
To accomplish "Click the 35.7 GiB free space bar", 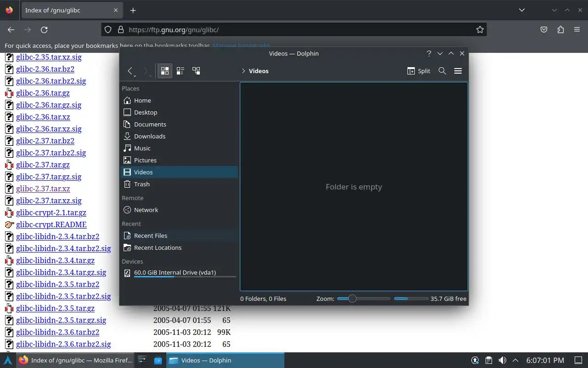I will pyautogui.click(x=411, y=299).
